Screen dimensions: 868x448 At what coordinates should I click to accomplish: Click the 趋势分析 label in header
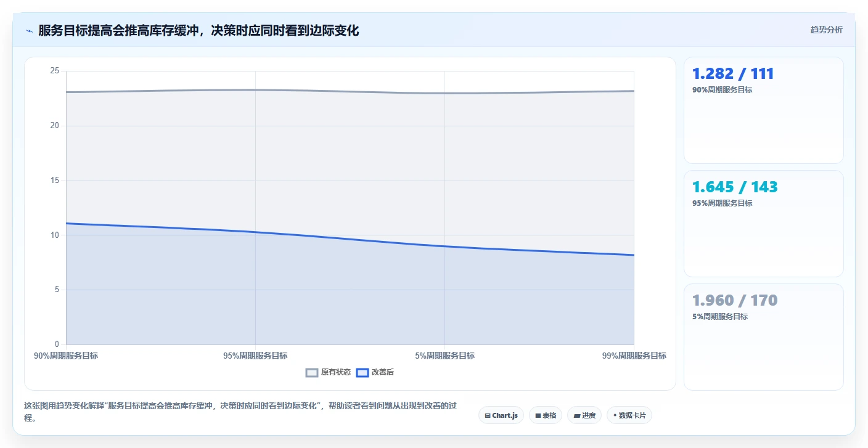826,30
